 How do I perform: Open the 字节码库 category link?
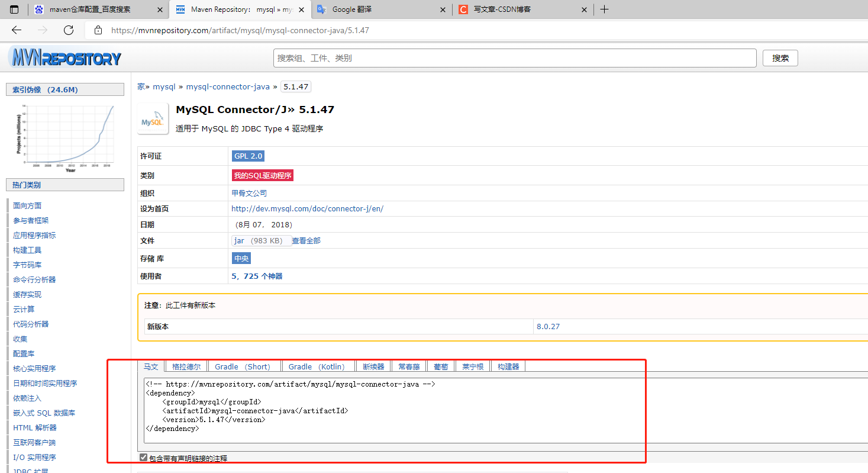tap(27, 265)
